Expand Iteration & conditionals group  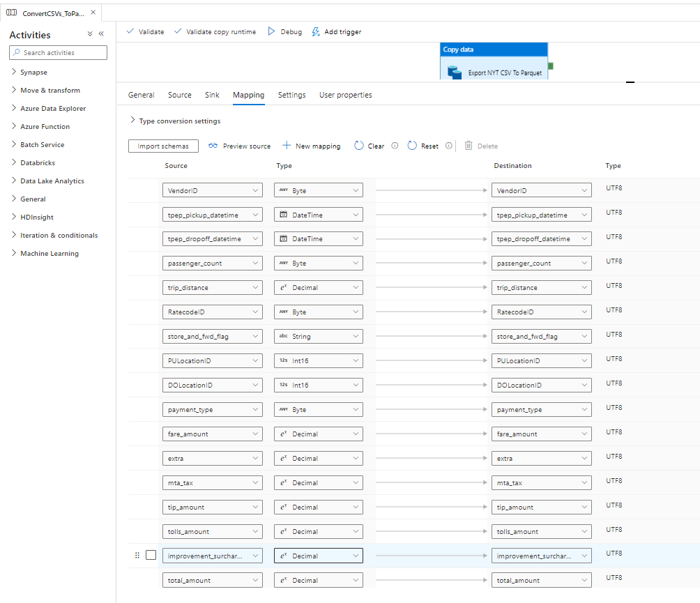[13, 235]
